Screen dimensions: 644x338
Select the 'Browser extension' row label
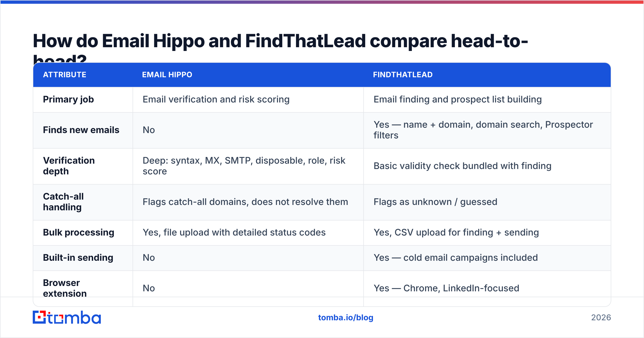[x=65, y=288]
